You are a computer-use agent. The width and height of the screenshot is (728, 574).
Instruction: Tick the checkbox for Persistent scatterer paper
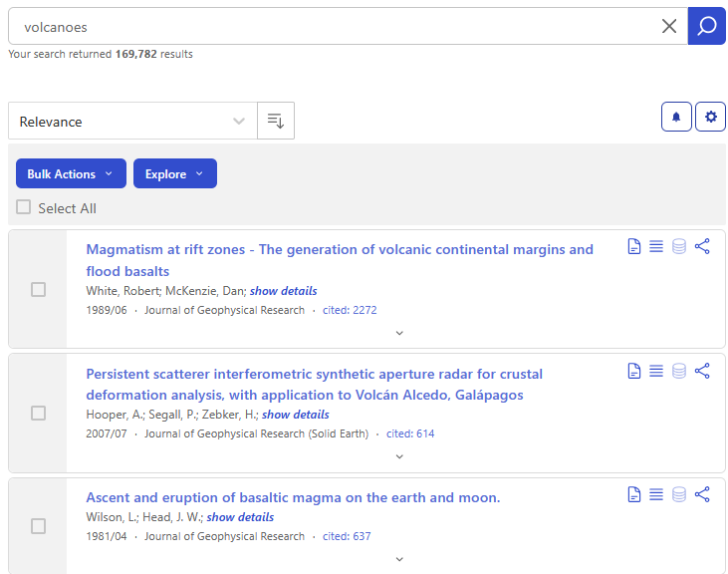[38, 413]
